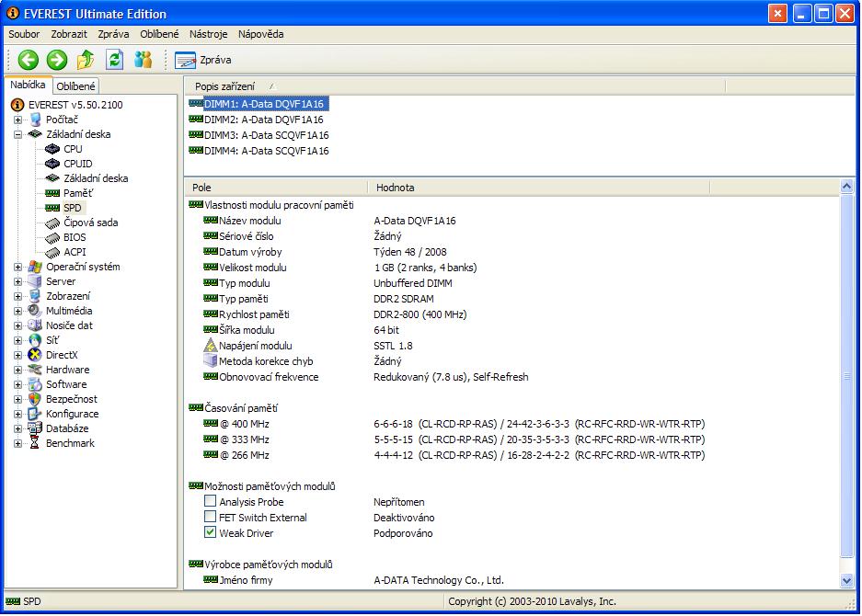Click the green forward arrow toolbar icon

click(57, 60)
